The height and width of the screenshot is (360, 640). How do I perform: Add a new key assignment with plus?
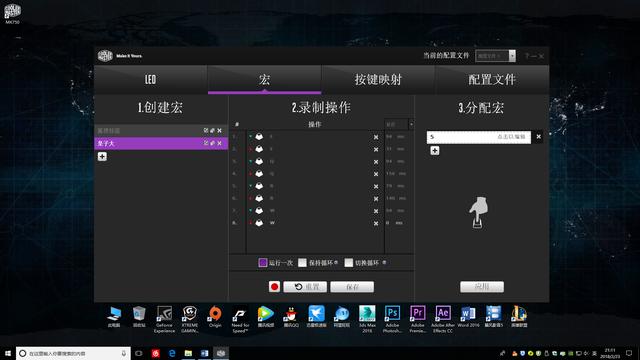point(435,151)
